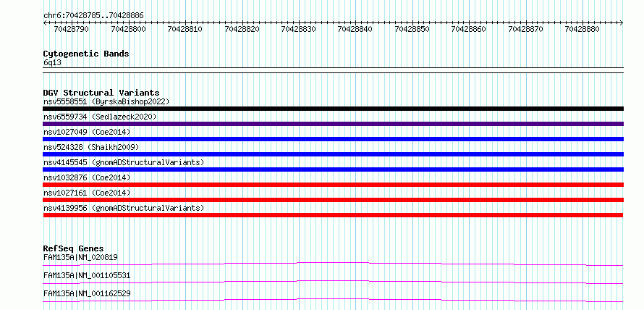The image size is (644, 310).
Task: Click ruler position 70428800
Action: click(128, 29)
